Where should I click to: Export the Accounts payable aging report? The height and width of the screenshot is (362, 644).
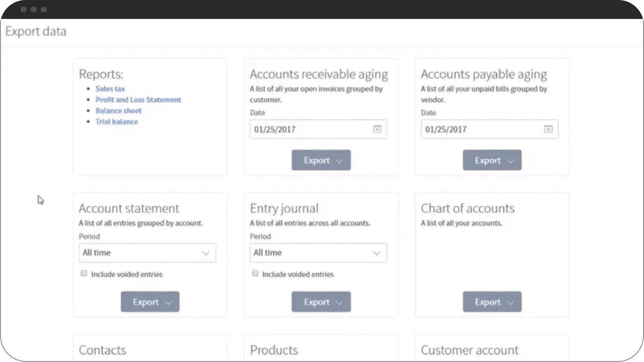[x=492, y=160]
